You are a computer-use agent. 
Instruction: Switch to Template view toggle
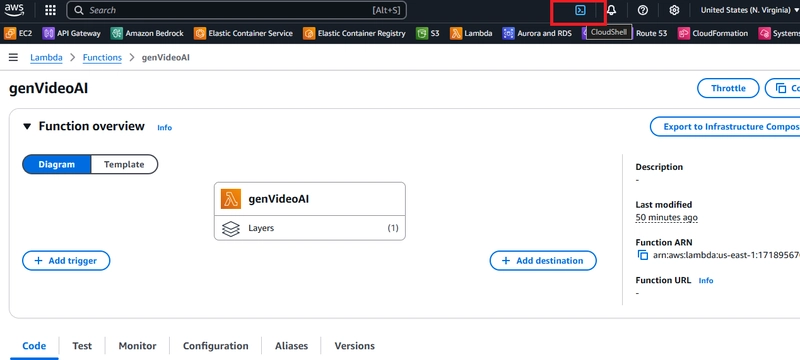124,164
